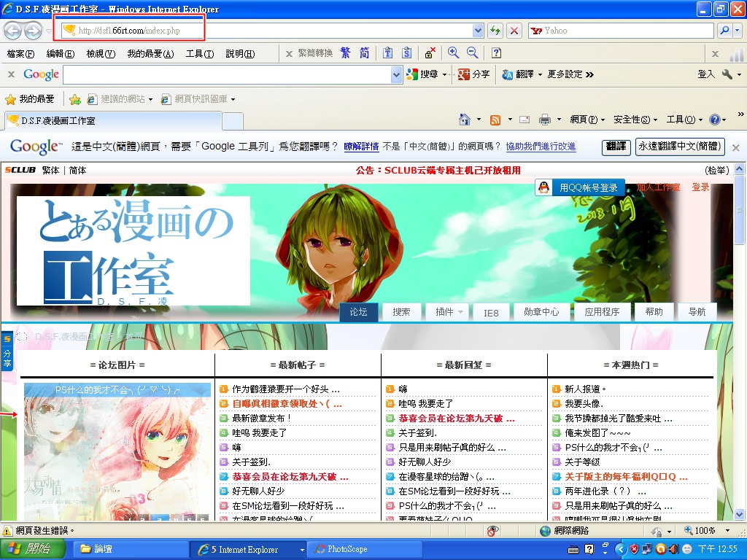Open the 檢視(V) menu
747x560 pixels.
[x=101, y=54]
